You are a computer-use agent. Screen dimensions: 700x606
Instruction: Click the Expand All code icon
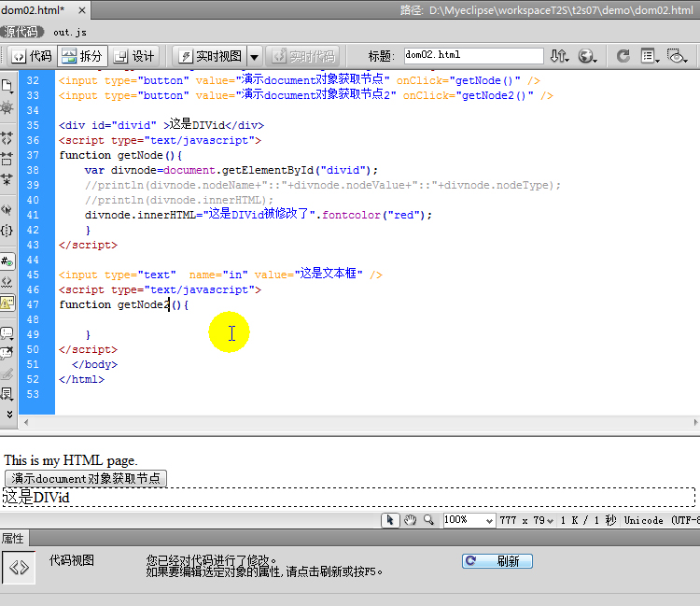click(7, 179)
